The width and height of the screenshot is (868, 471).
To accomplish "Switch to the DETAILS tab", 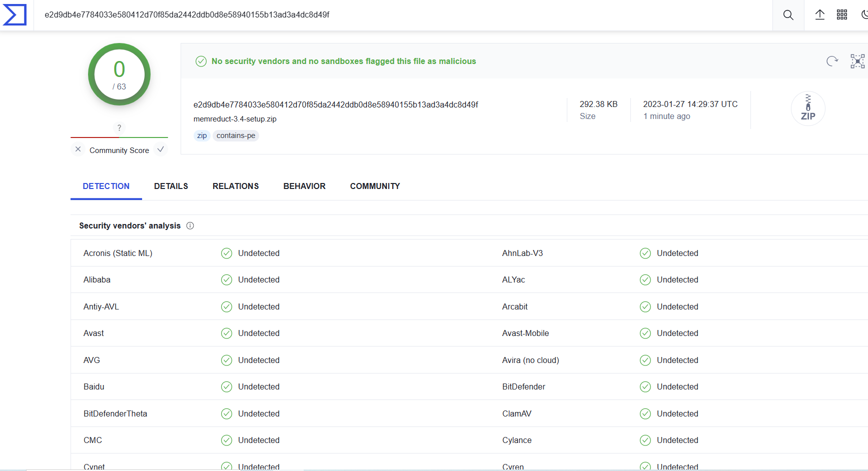I will click(171, 186).
